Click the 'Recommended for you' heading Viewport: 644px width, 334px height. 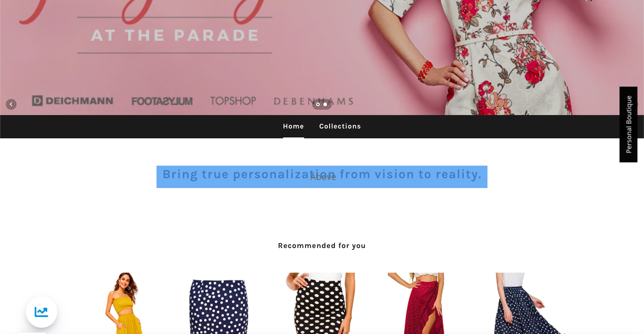coord(322,246)
